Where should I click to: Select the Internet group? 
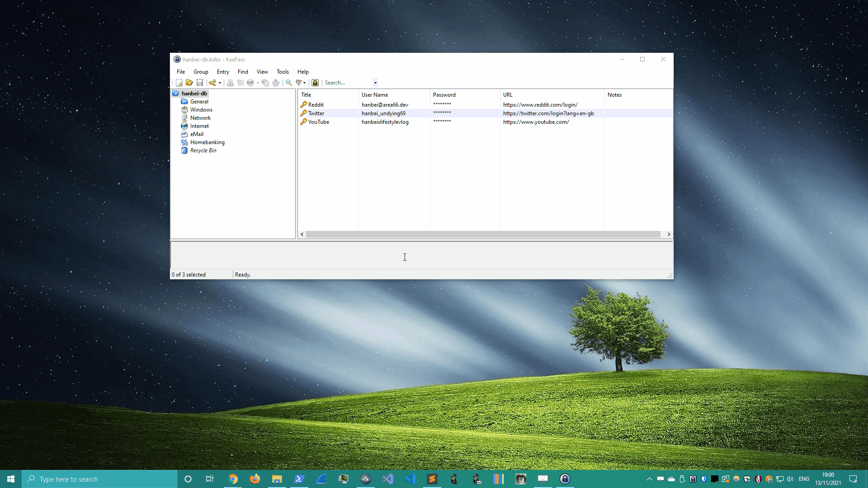(x=199, y=126)
